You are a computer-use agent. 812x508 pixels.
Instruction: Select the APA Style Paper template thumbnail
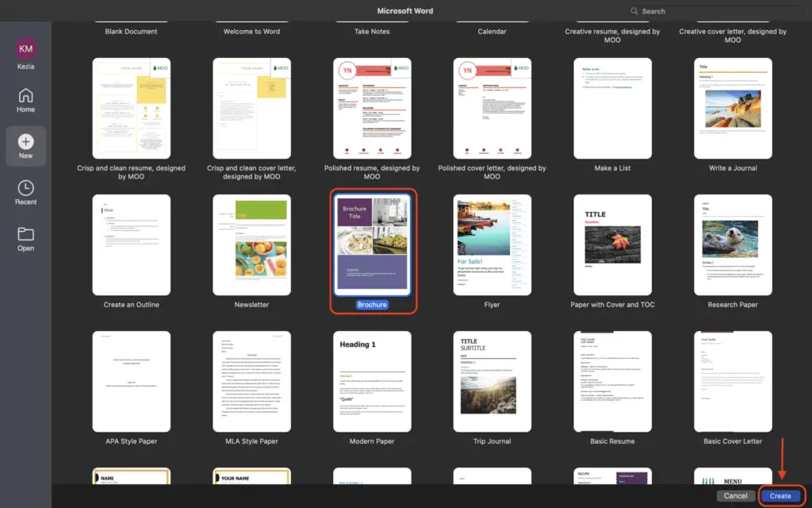[x=132, y=382]
